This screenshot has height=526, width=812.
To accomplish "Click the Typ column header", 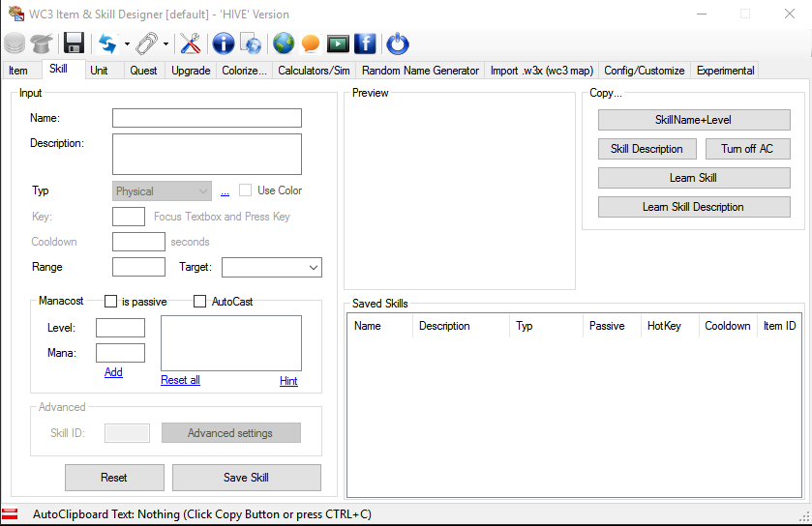I will coord(547,326).
